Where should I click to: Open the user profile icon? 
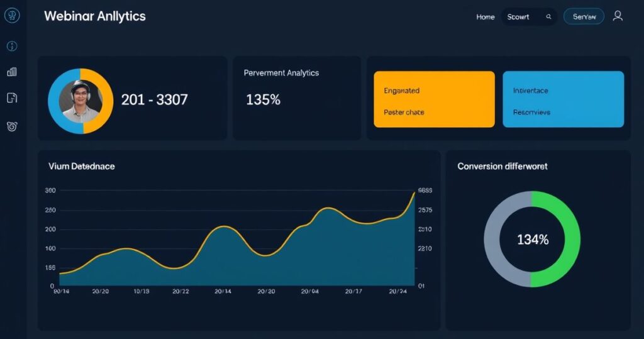(618, 16)
